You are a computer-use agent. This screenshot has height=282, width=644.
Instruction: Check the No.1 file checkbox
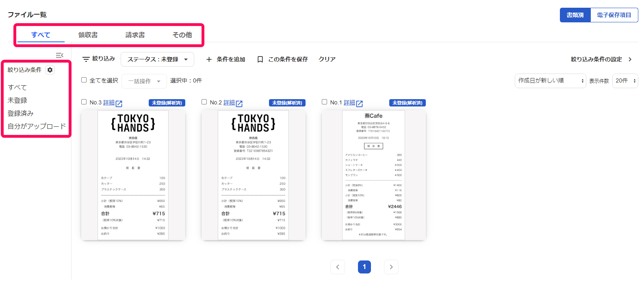(324, 102)
